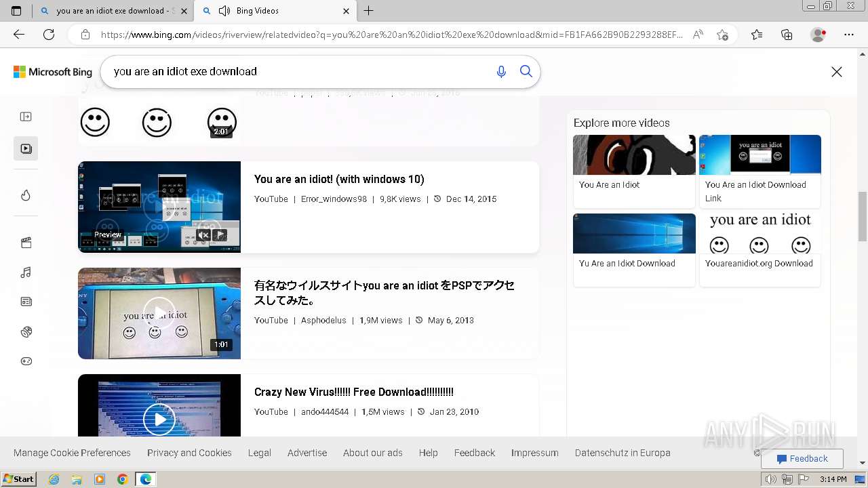Click ando444544 channel name

point(325,412)
